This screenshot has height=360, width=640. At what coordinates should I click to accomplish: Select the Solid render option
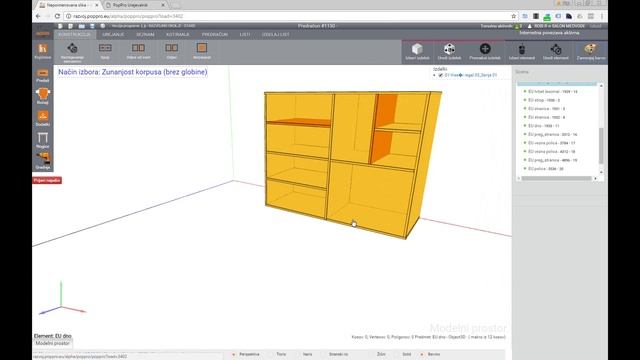[407, 354]
